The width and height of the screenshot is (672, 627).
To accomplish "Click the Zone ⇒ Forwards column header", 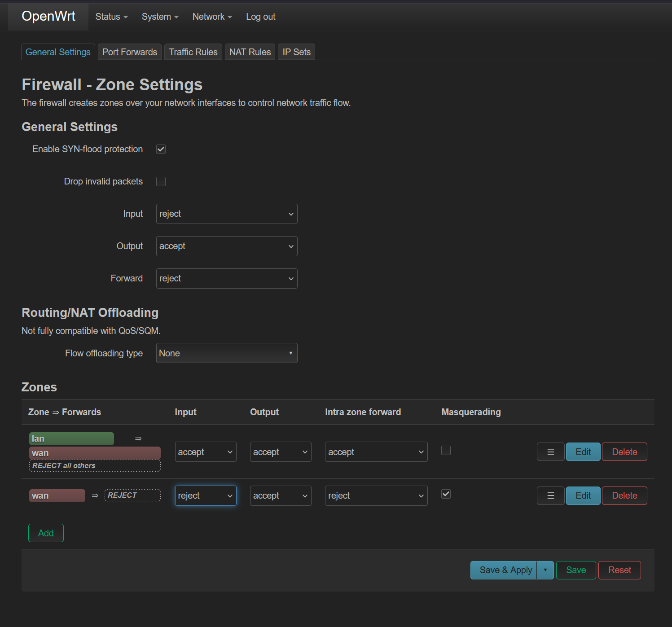I will pos(65,412).
